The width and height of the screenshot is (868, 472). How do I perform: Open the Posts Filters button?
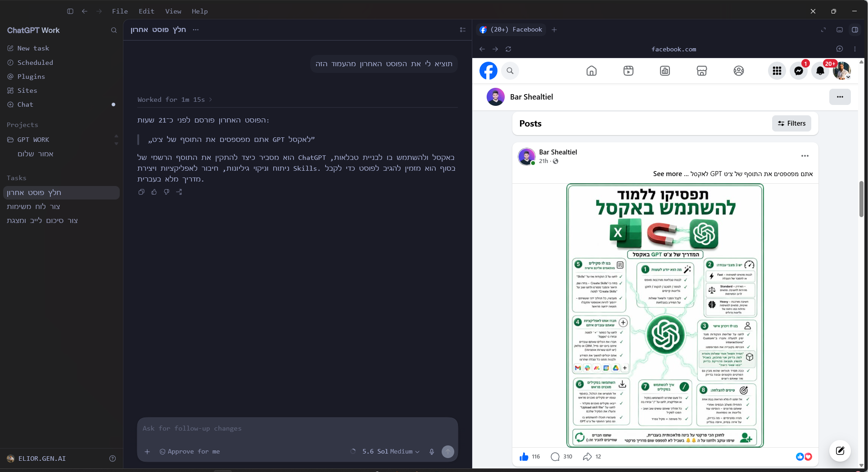tap(791, 123)
